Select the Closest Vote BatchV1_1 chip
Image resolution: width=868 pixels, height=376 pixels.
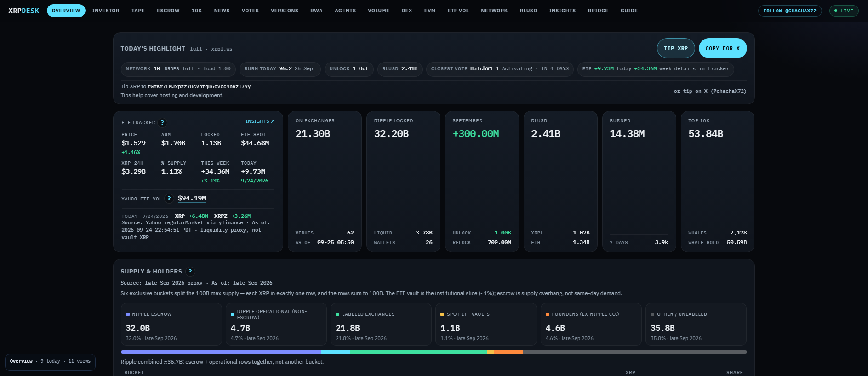pyautogui.click(x=500, y=69)
